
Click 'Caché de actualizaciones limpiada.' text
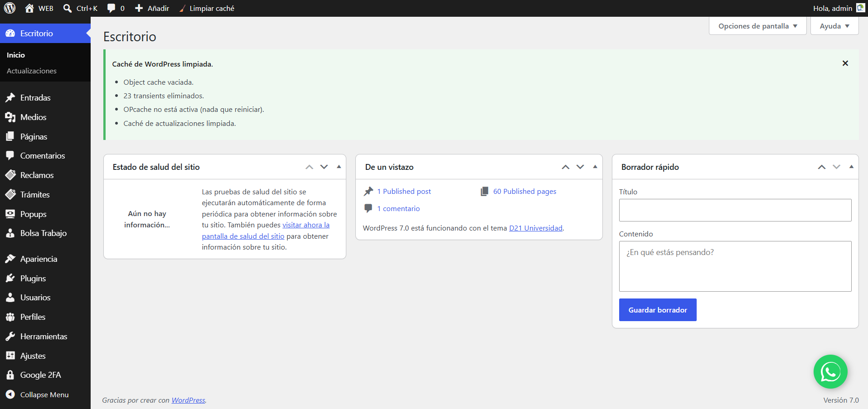[x=179, y=124]
